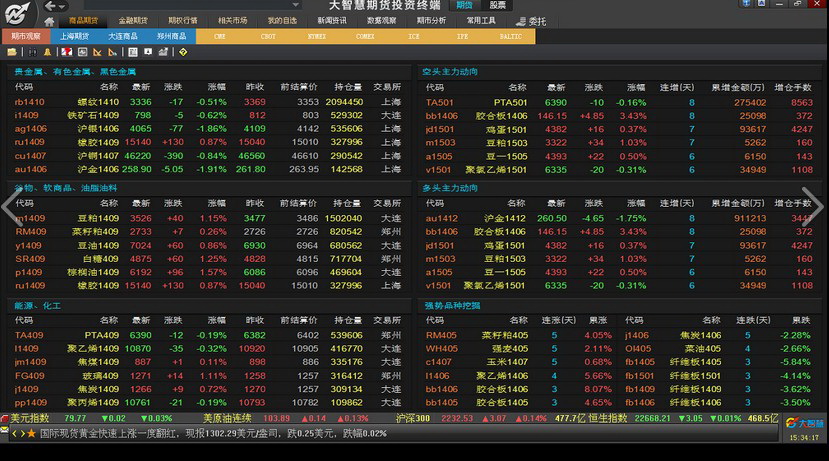Click the home icon beside 商品期货

[x=49, y=21]
